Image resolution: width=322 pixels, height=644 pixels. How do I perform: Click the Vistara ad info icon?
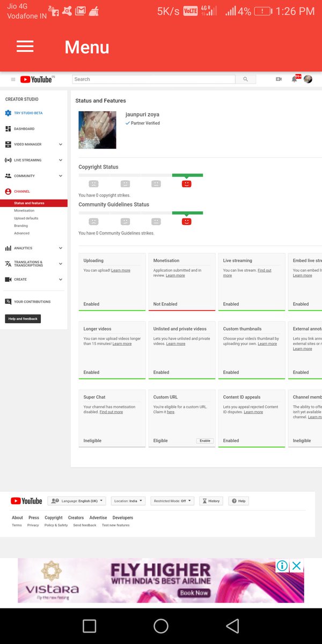282,566
